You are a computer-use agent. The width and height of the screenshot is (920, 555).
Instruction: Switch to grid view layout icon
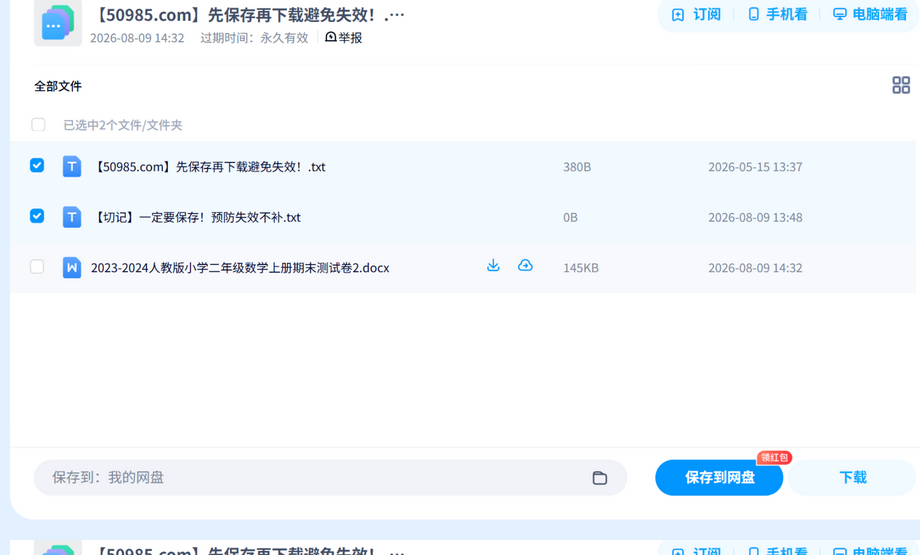pyautogui.click(x=901, y=85)
